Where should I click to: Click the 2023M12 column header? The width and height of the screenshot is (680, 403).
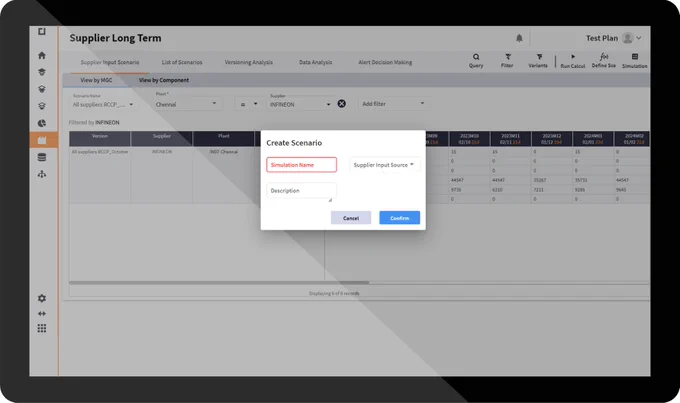pyautogui.click(x=552, y=139)
